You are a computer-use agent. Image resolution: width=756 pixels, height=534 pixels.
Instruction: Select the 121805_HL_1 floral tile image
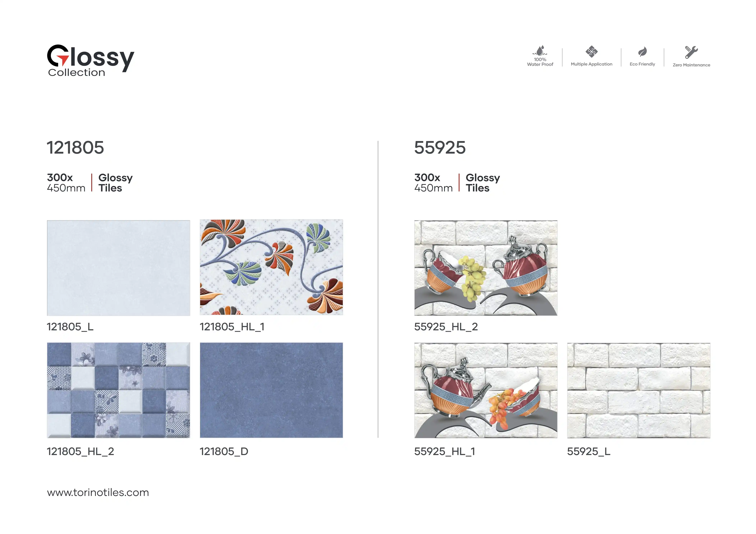(x=271, y=267)
